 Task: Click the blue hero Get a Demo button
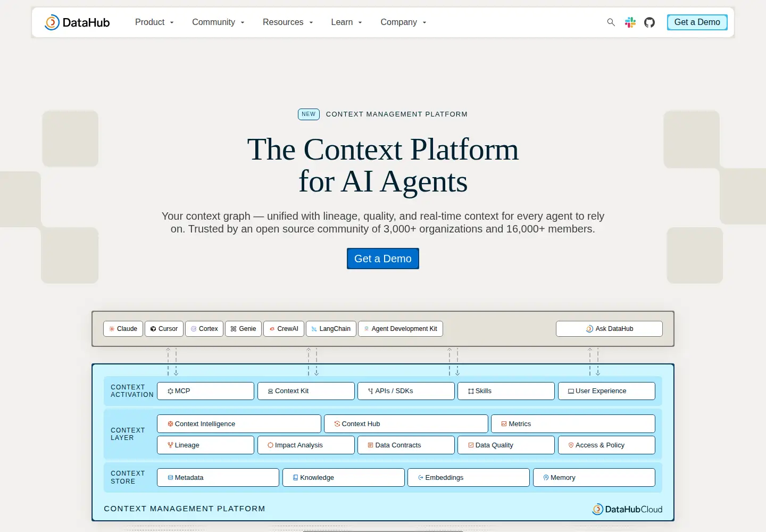383,259
